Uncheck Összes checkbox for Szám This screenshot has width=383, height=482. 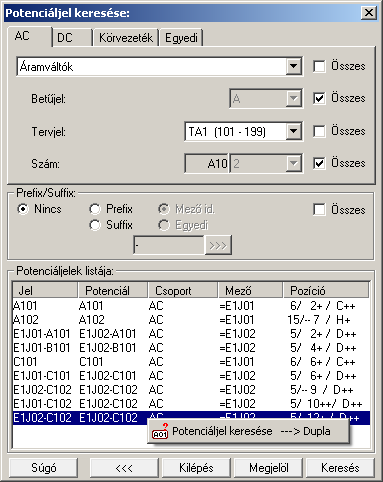tap(319, 163)
